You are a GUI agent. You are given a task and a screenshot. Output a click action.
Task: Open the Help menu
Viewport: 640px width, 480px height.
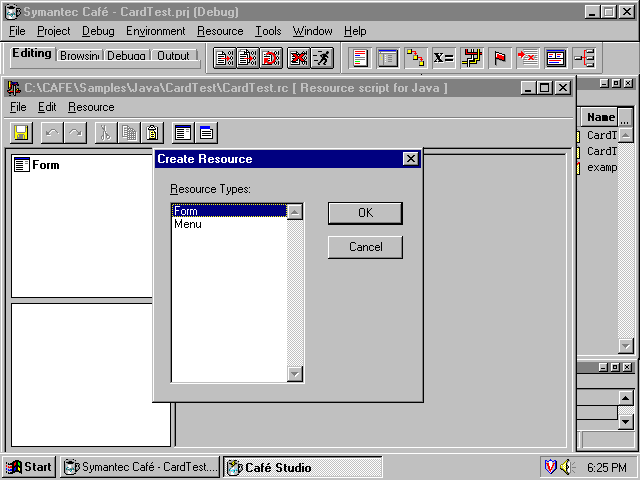tap(355, 31)
